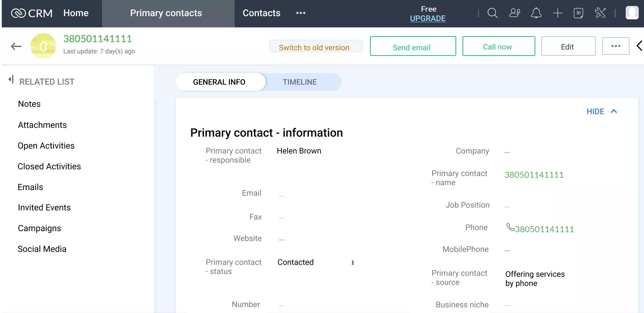Open more actions ellipsis button near Edit

(616, 46)
